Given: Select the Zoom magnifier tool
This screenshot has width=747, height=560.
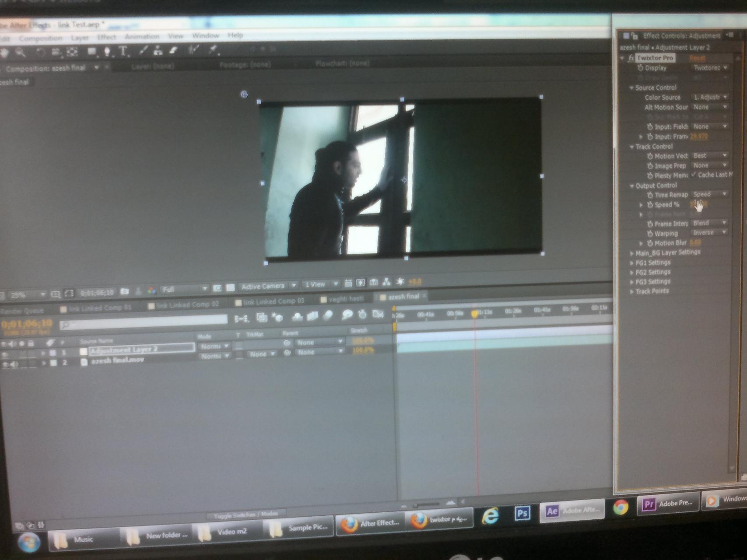Looking at the screenshot, I should point(20,52).
